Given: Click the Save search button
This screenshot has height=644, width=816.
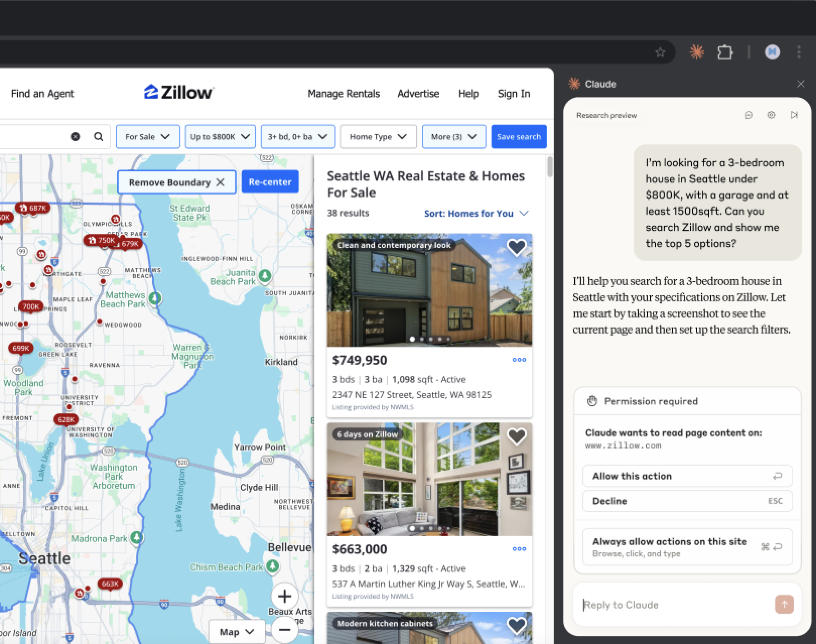Looking at the screenshot, I should (519, 136).
